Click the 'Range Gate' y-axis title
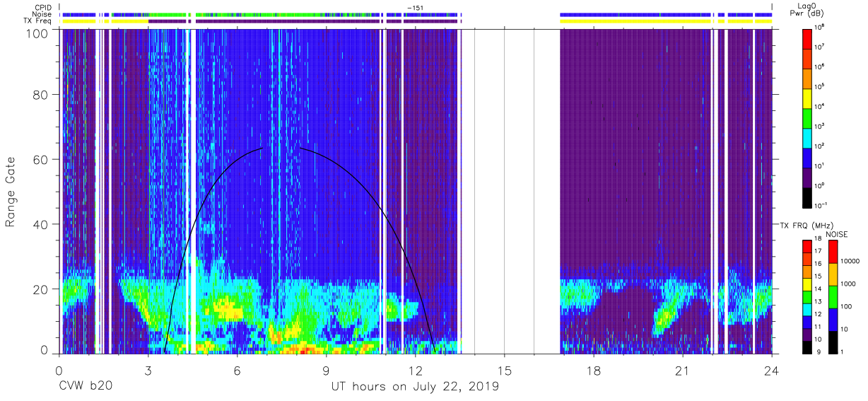Screen dimensions: 868x401 coord(11,191)
